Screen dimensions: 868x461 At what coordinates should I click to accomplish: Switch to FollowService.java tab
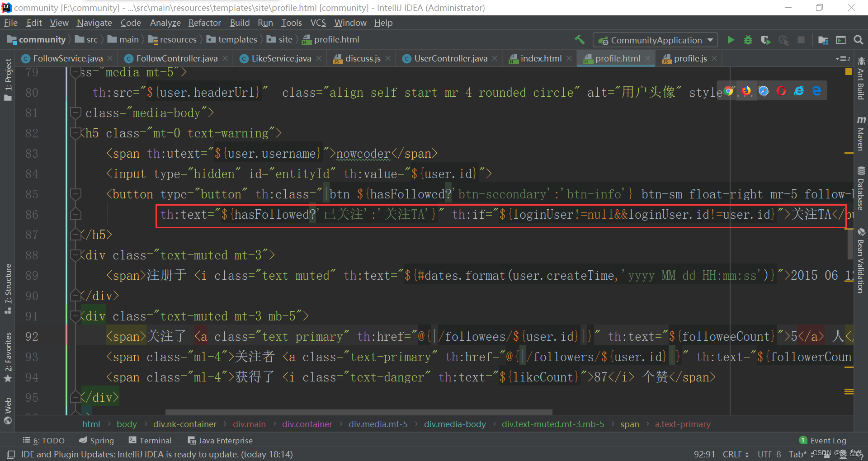tap(68, 58)
